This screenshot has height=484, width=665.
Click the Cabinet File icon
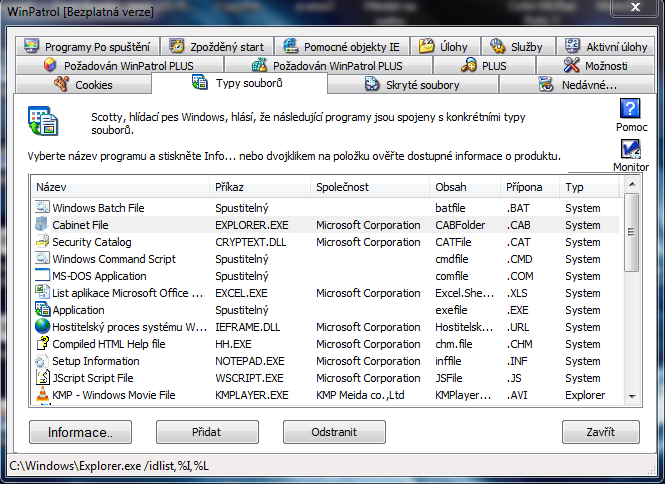click(x=42, y=224)
